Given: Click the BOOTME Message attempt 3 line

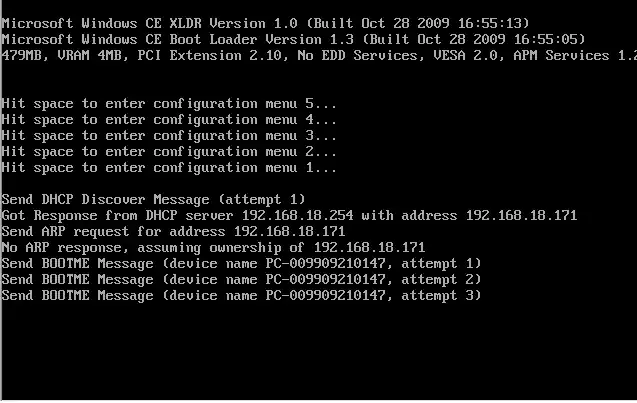Looking at the screenshot, I should pos(241,295).
